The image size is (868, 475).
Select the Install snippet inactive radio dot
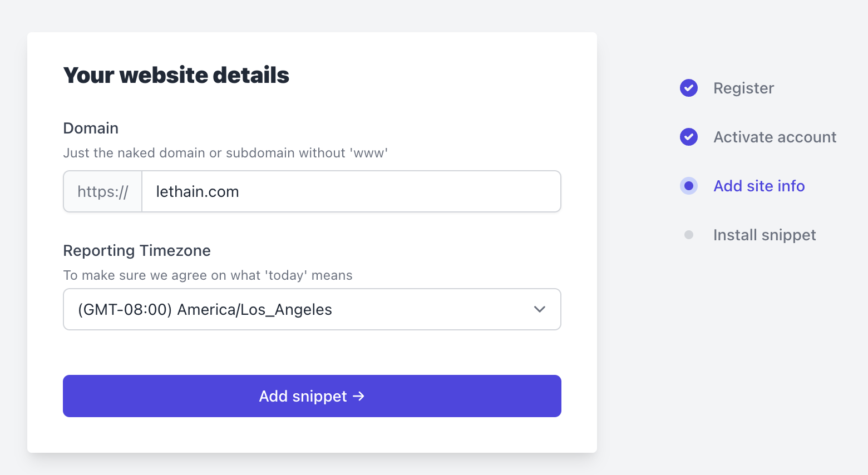pos(688,235)
